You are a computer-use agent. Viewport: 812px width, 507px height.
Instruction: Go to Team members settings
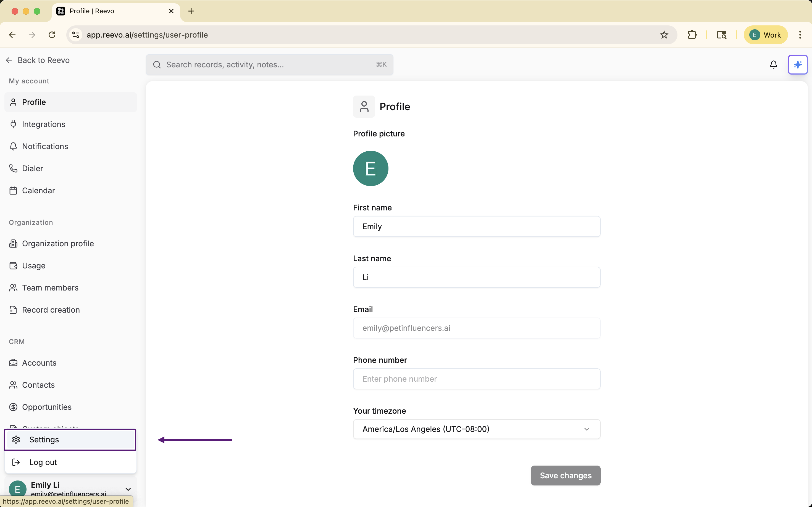[x=50, y=288]
